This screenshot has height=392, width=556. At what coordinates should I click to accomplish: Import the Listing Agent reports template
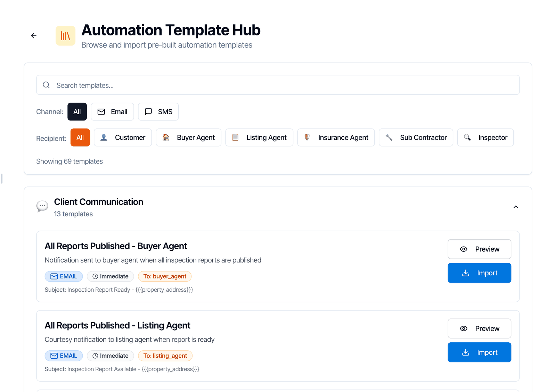[x=479, y=352]
